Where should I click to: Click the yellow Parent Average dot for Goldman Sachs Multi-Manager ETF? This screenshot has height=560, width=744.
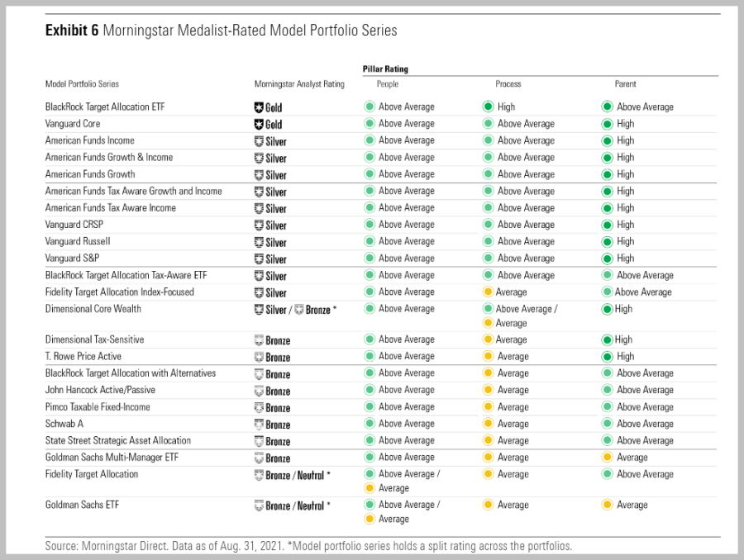pos(607,457)
